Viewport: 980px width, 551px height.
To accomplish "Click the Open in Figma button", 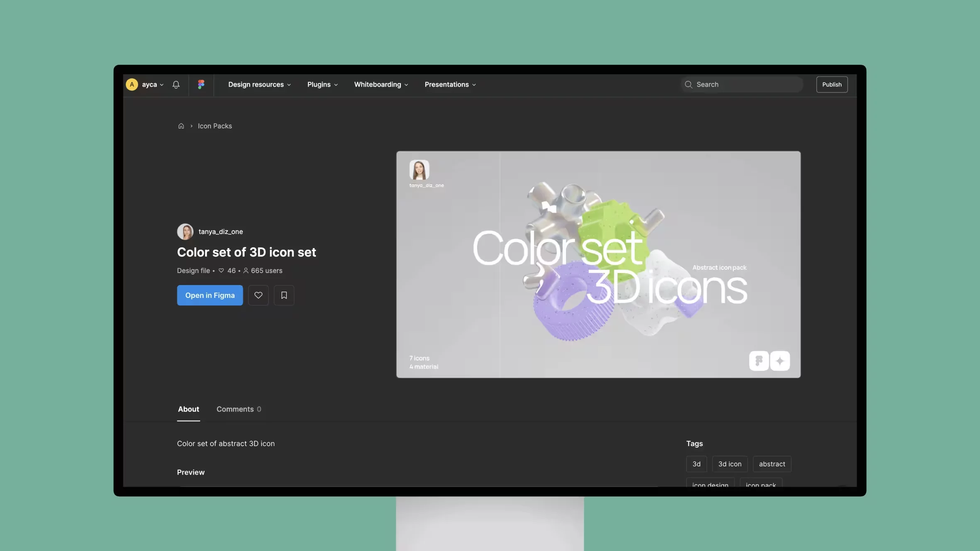I will tap(209, 295).
